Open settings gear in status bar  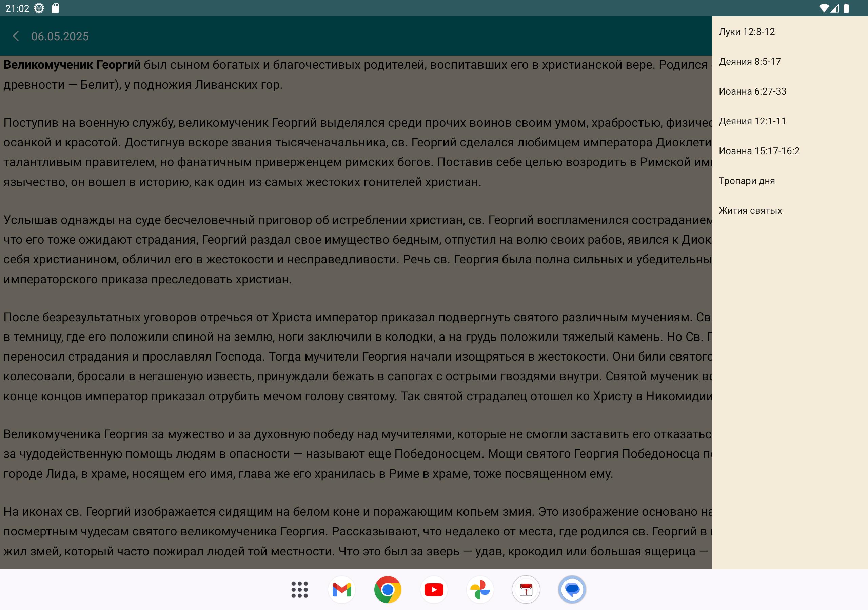click(x=39, y=8)
